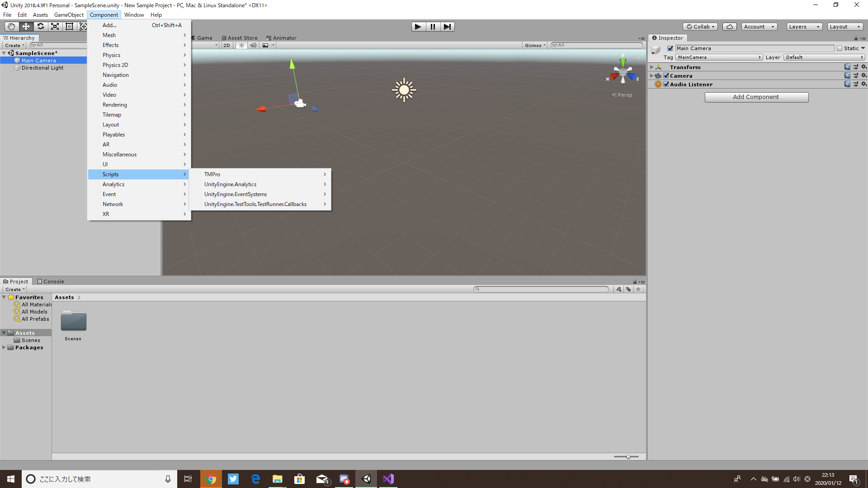Open the Tag dropdown showing MainCamera
This screenshot has height=488, width=868.
[719, 57]
